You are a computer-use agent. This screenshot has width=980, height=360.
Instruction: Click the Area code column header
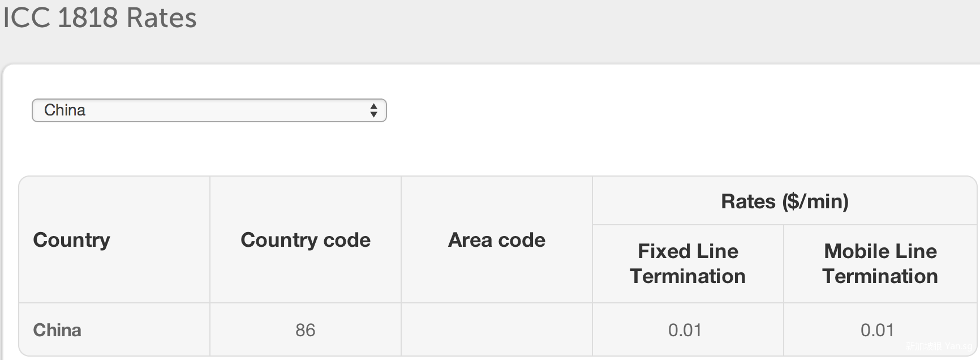[497, 240]
